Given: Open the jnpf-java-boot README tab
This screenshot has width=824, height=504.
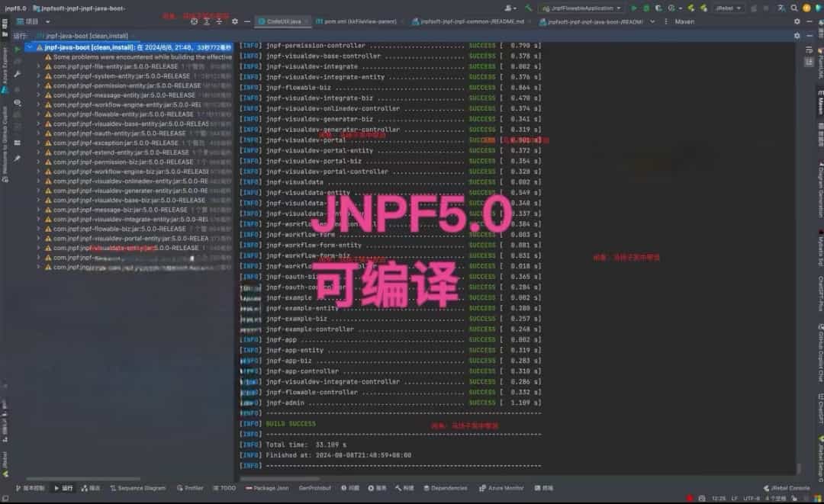Looking at the screenshot, I should [592, 21].
